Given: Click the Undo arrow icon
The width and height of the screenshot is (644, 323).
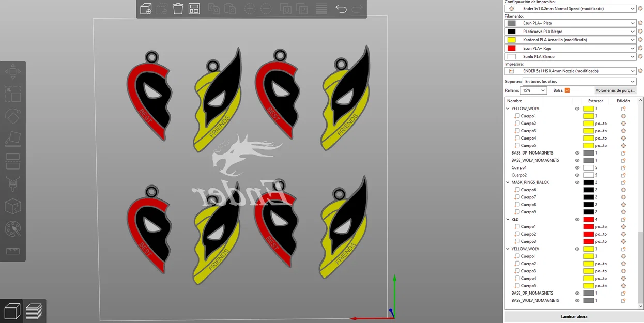Looking at the screenshot, I should point(341,9).
